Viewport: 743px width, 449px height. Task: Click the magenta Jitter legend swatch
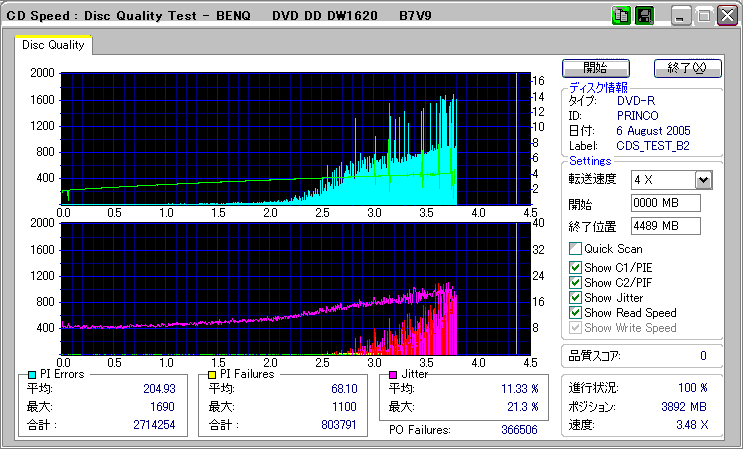[x=393, y=375]
